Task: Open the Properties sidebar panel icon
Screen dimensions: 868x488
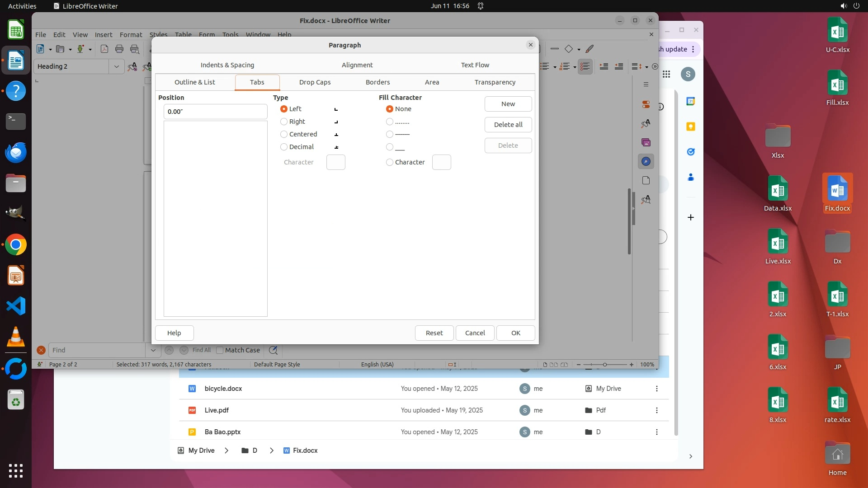Action: pyautogui.click(x=646, y=104)
